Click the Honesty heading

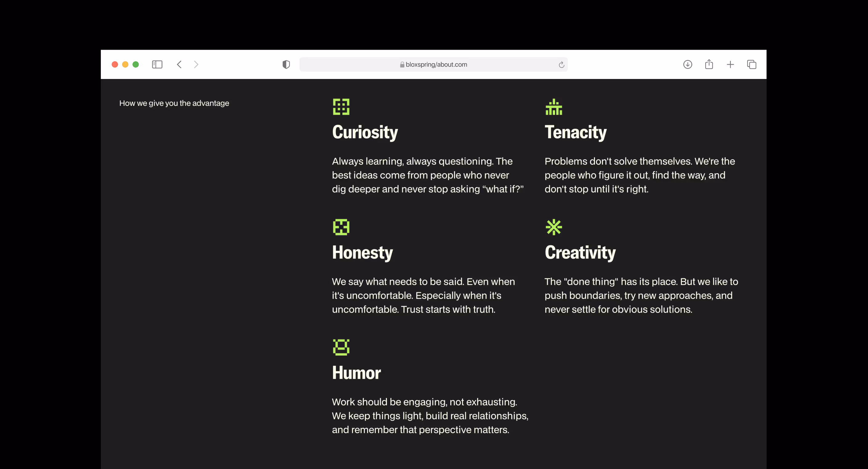click(x=362, y=253)
